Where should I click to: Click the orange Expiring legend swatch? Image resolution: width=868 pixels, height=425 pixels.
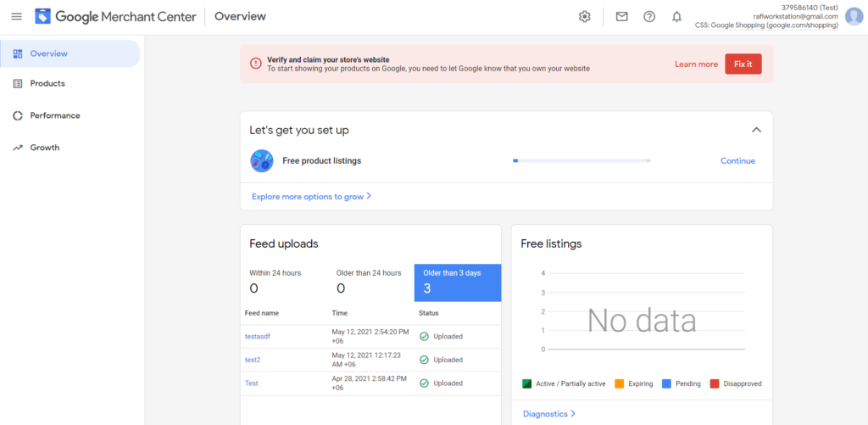pos(620,383)
